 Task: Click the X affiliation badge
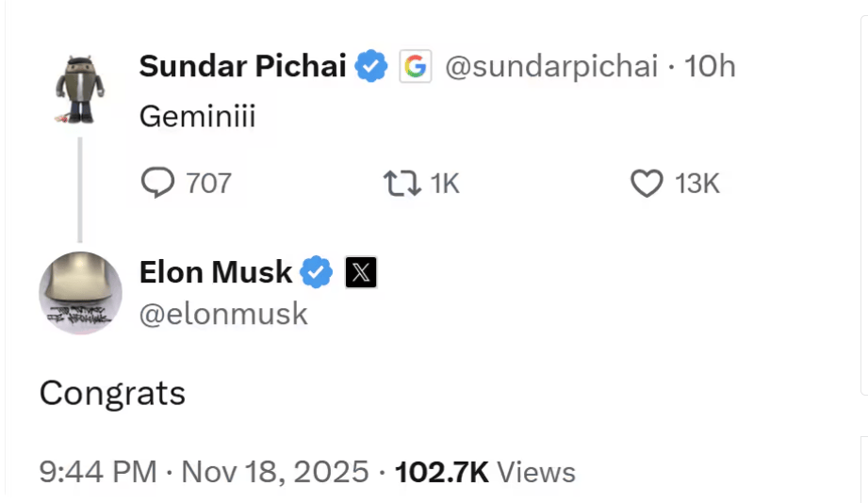[x=361, y=273]
